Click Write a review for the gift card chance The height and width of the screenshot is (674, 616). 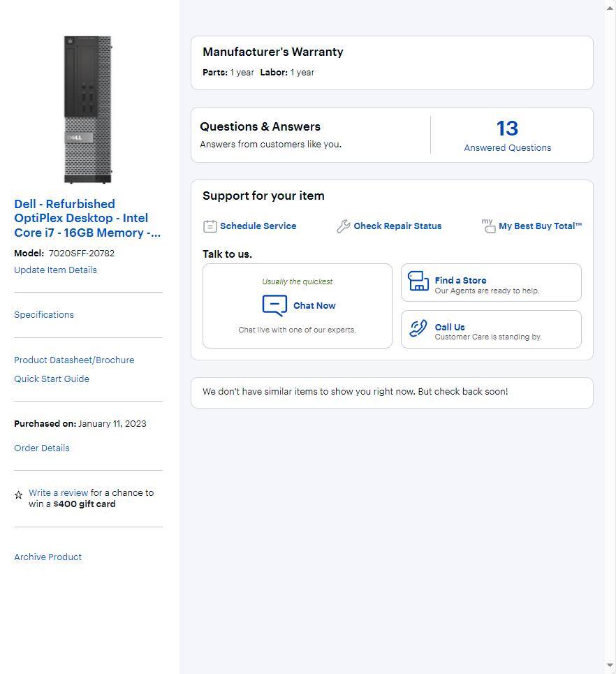point(58,492)
